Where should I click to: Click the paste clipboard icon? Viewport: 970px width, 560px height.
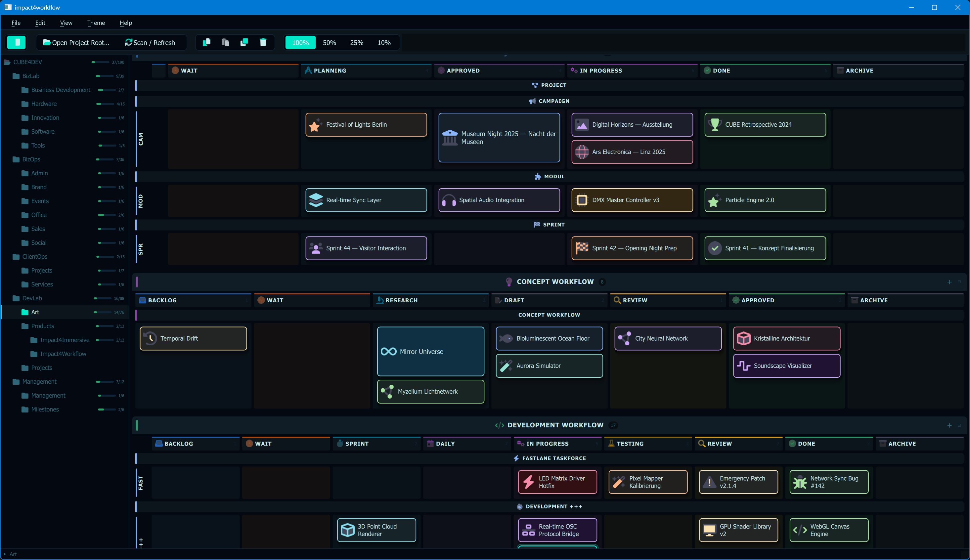point(225,42)
